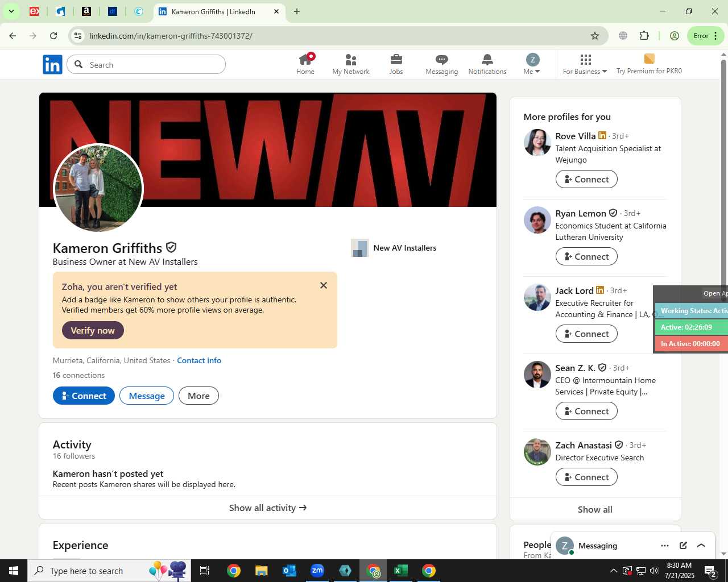This screenshot has width=728, height=582.
Task: Open Zoom from the taskbar
Action: (317, 571)
